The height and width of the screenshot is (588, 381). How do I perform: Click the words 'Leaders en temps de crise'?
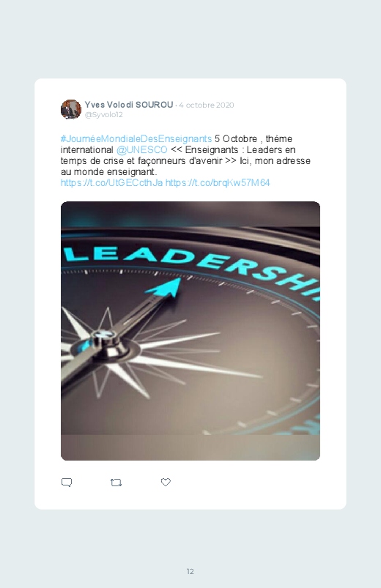pos(178,155)
